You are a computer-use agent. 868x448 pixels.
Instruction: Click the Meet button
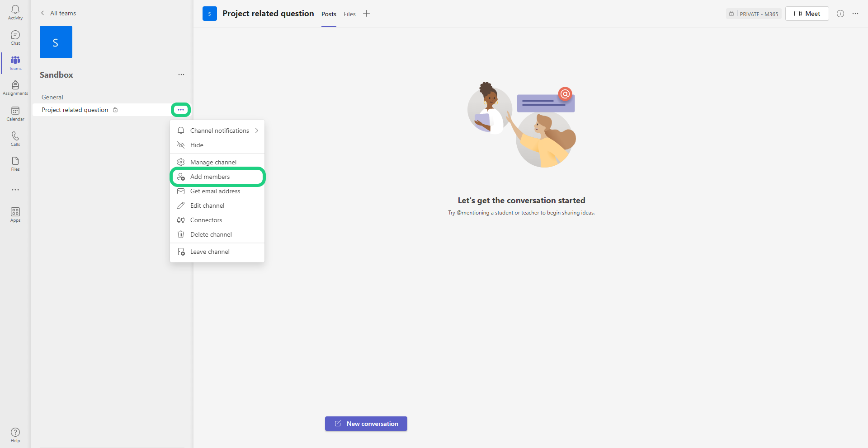click(x=807, y=14)
